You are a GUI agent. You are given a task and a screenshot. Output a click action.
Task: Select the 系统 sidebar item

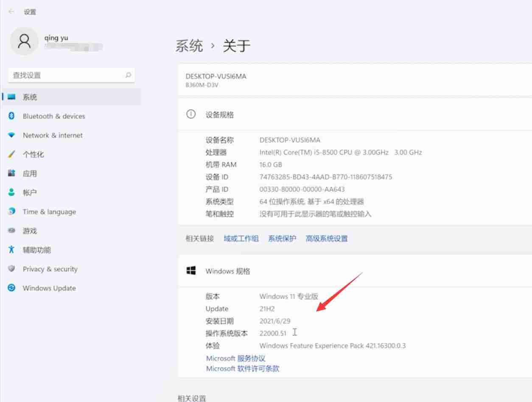(x=28, y=97)
